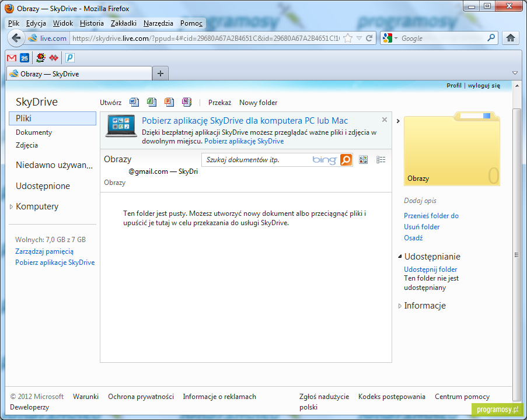Viewport: 527px width, 420px height.
Task: Open the Narzędzia menu
Action: (158, 23)
